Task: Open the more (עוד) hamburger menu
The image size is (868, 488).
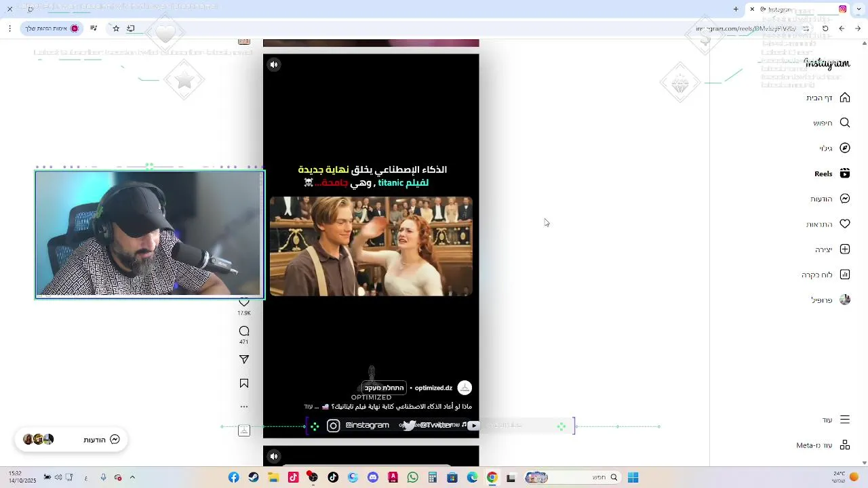Action: 845,420
